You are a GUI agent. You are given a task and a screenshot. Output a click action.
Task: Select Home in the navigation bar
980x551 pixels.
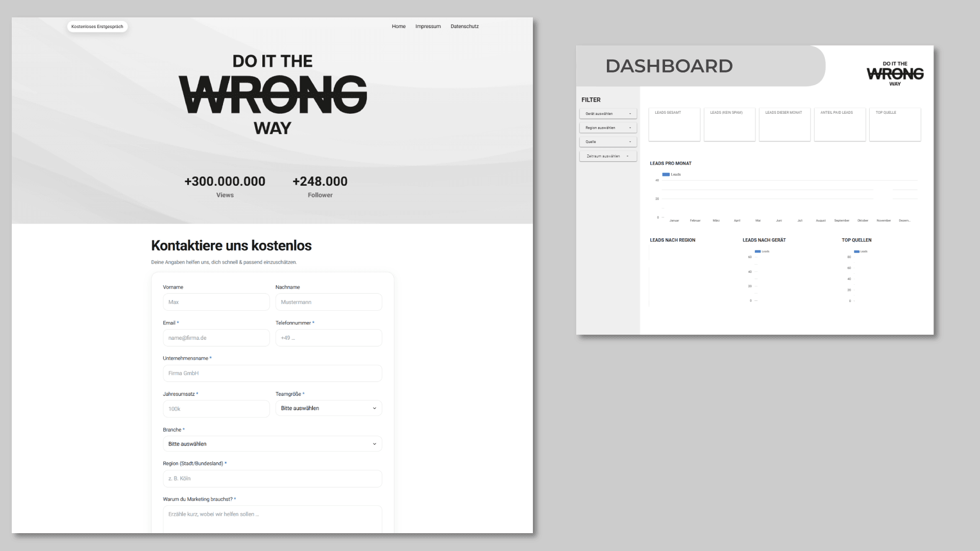tap(399, 26)
